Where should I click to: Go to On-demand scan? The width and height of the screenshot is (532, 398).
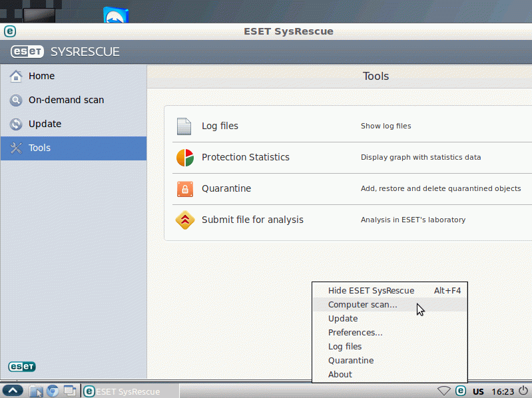point(73,100)
